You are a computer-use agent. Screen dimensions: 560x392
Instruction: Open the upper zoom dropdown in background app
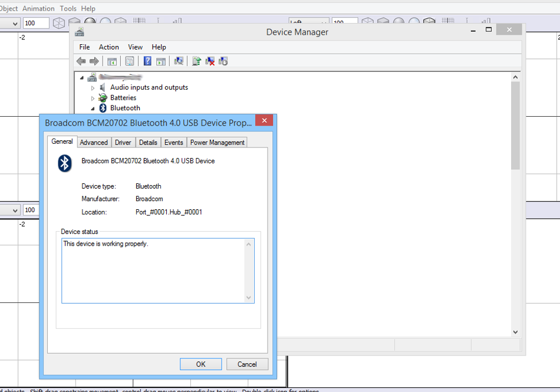coord(15,24)
